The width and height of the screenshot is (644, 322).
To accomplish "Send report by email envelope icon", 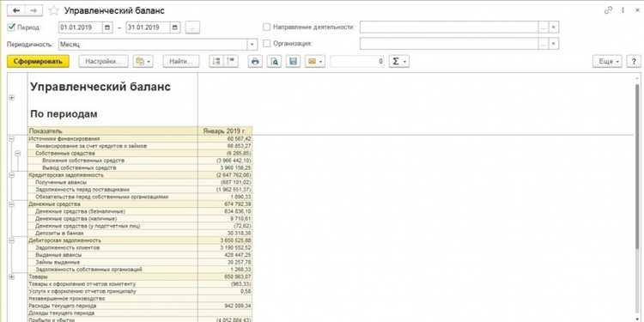I will click(315, 61).
